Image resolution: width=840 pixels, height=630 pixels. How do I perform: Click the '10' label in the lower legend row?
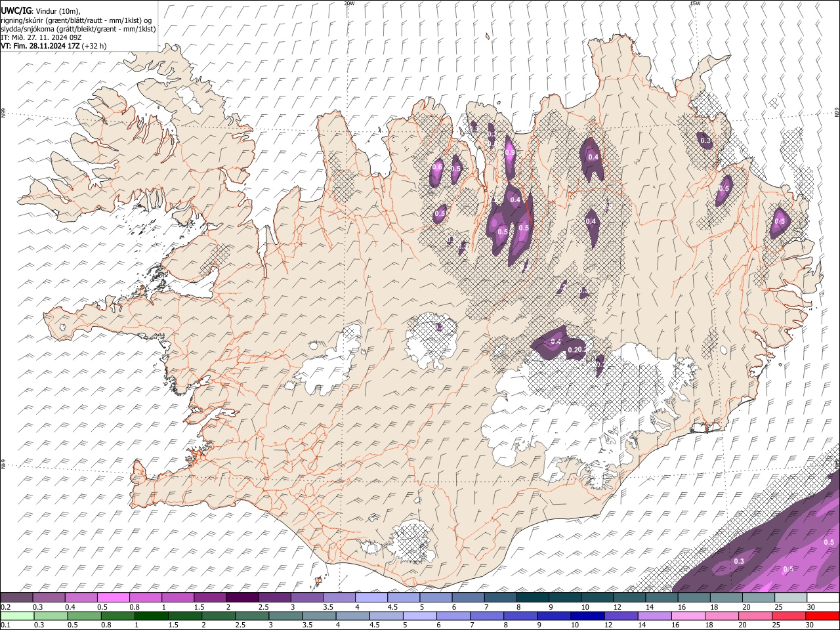point(576,625)
